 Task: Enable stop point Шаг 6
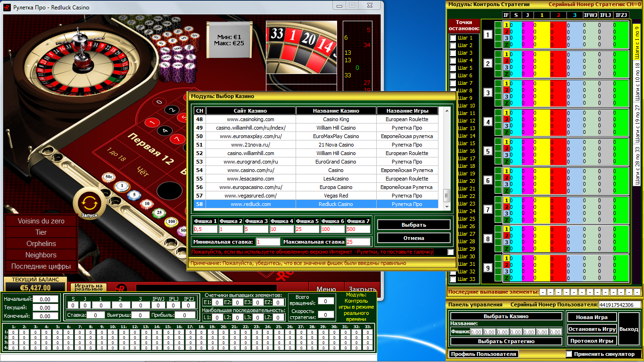click(453, 76)
